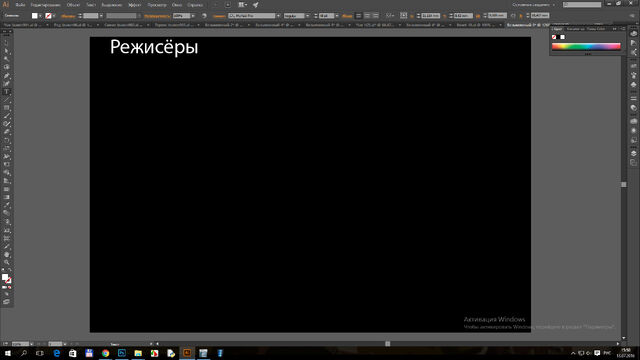
Task: Open the font family dropdown
Action: coord(278,16)
